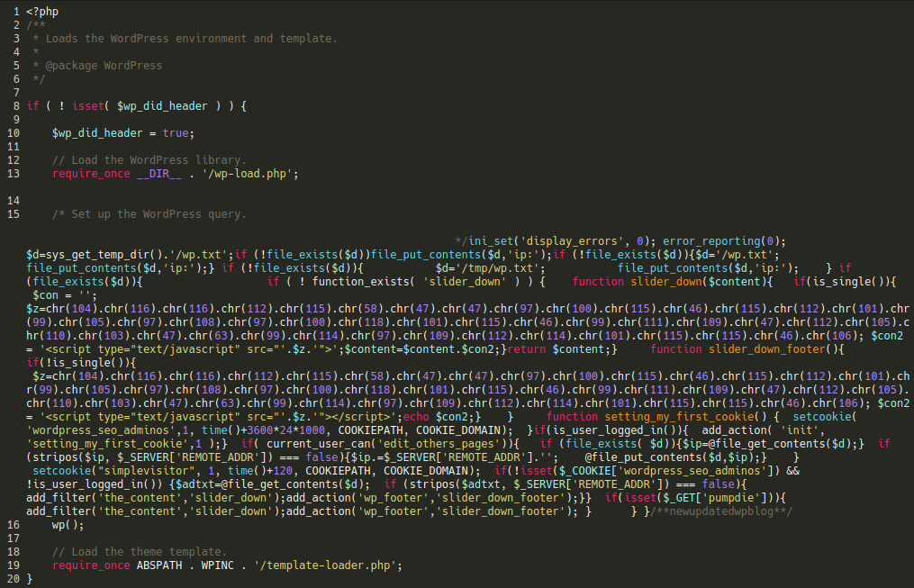Click the 'current_user_can' function call
914x588 pixels.
[319, 444]
